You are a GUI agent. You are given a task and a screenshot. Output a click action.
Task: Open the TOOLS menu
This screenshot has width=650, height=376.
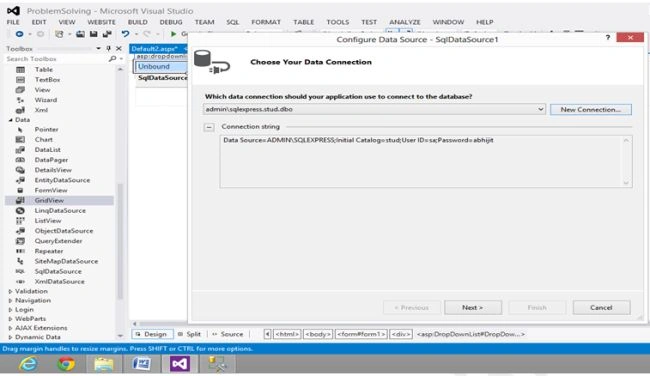pos(337,22)
